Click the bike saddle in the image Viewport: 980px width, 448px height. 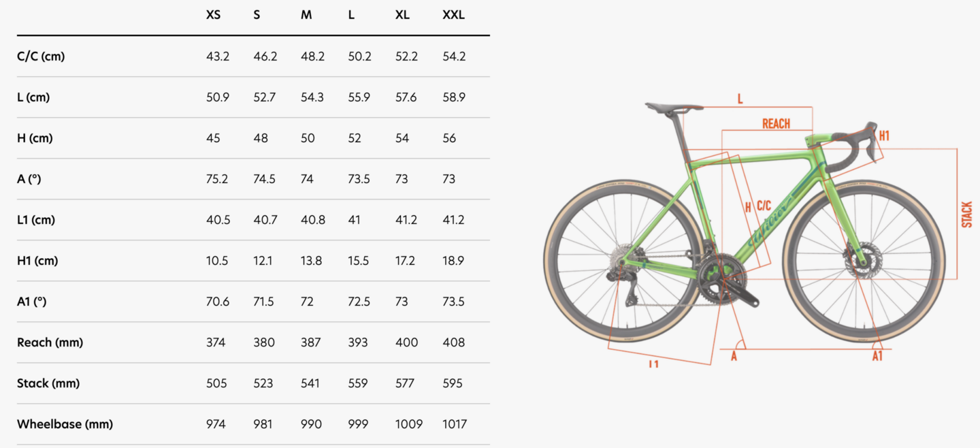[x=674, y=107]
